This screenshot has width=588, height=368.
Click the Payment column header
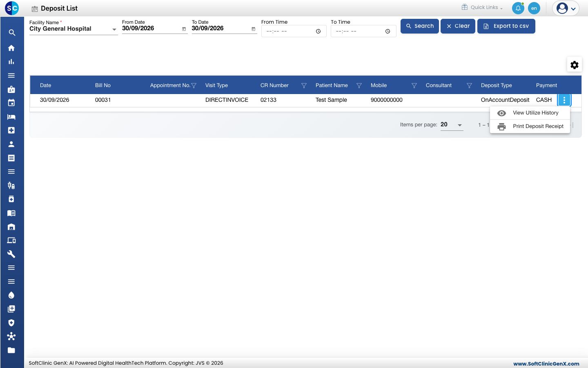tap(546, 85)
